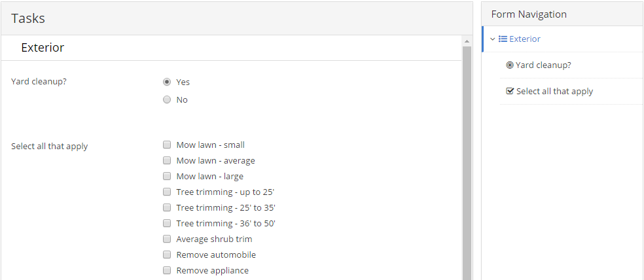Tick the Remove appliance checkbox

[x=167, y=270]
